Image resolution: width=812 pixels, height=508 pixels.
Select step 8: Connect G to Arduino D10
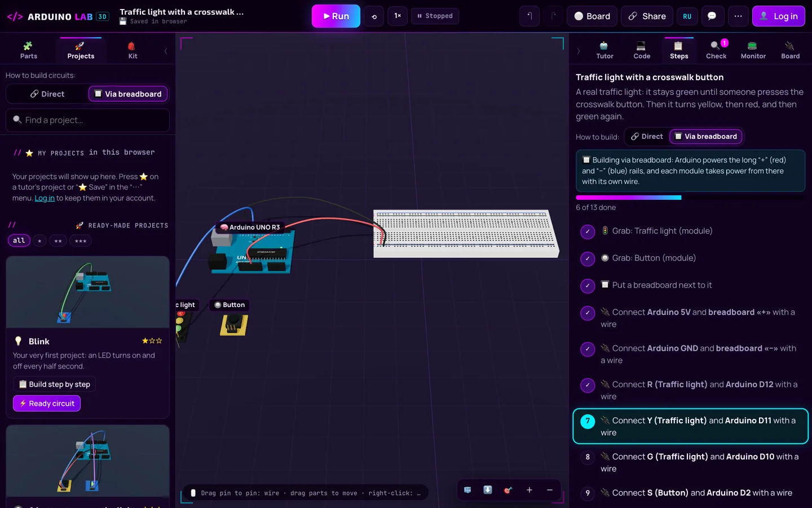click(x=690, y=462)
